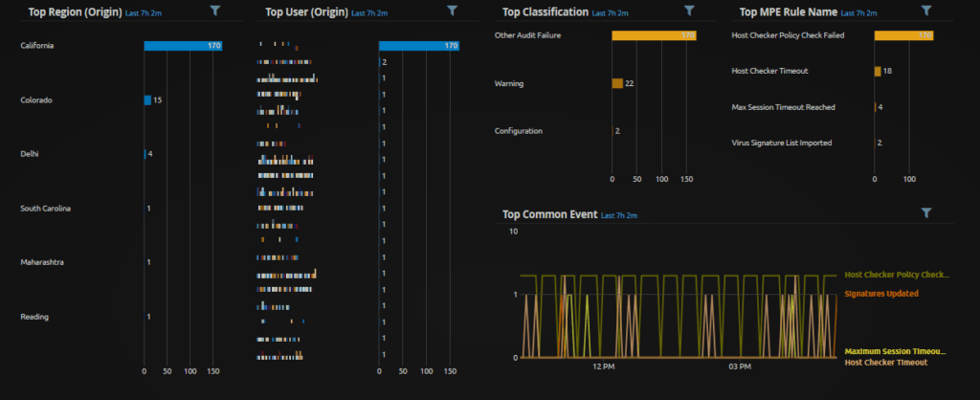
Task: Toggle Signatures Updated series in chart legend
Action: click(x=881, y=293)
